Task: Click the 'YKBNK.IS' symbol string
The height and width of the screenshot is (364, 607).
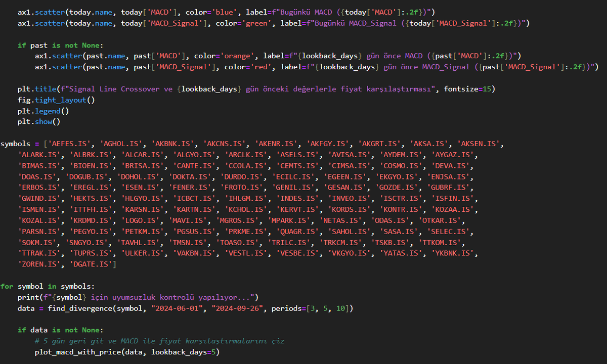Action: [x=453, y=253]
